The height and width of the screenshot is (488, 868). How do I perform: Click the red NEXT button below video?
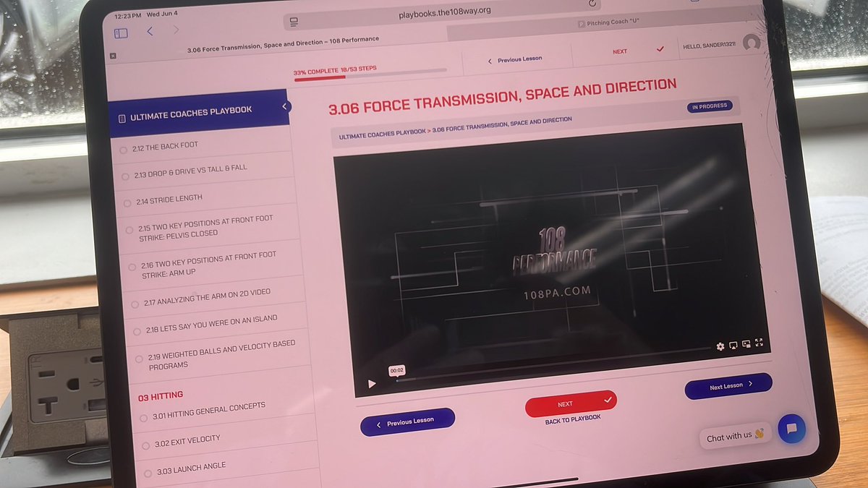[x=571, y=403]
